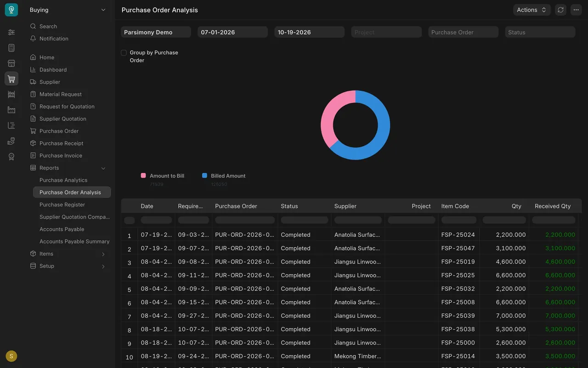
Task: Click the FSP-25024 item code cell
Action: pos(458,235)
